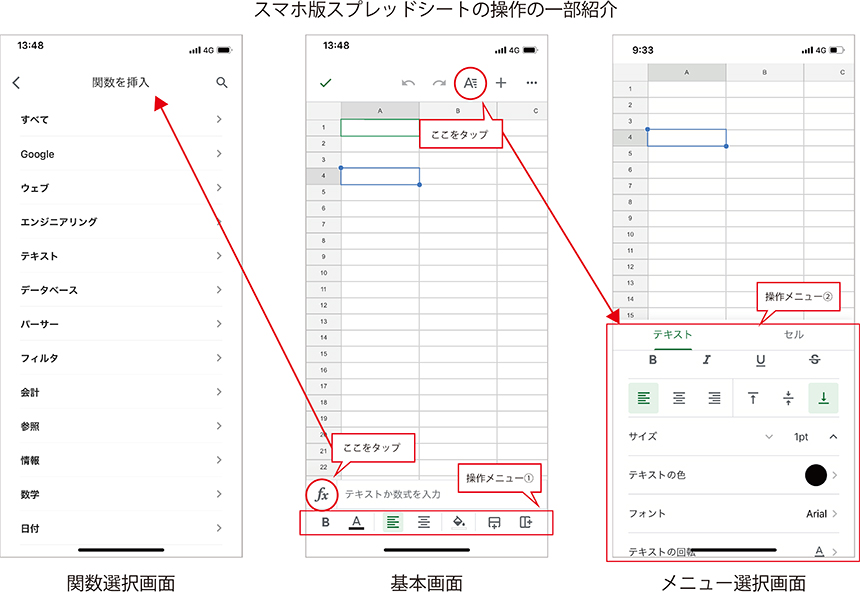
Task: Open the ウェブ function category
Action: [x=121, y=188]
